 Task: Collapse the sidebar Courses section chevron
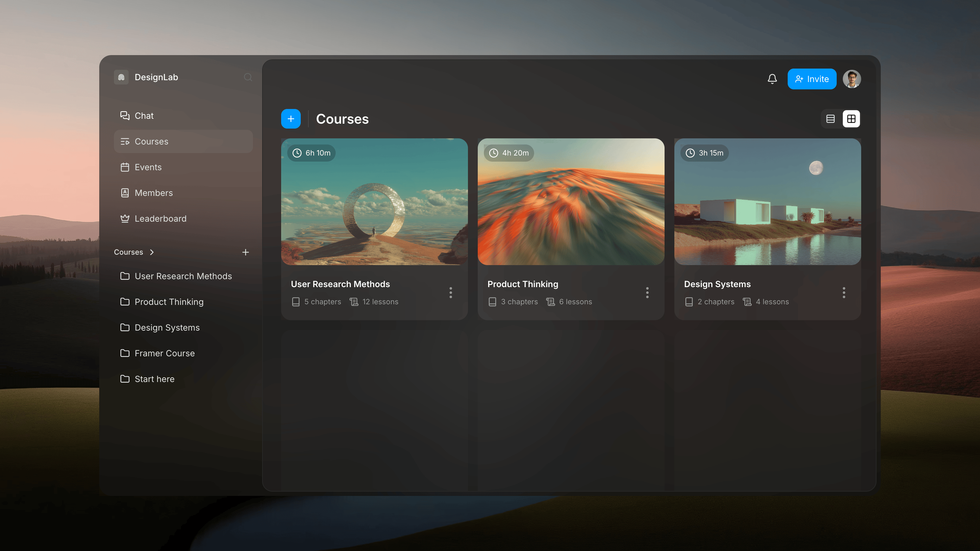coord(152,252)
